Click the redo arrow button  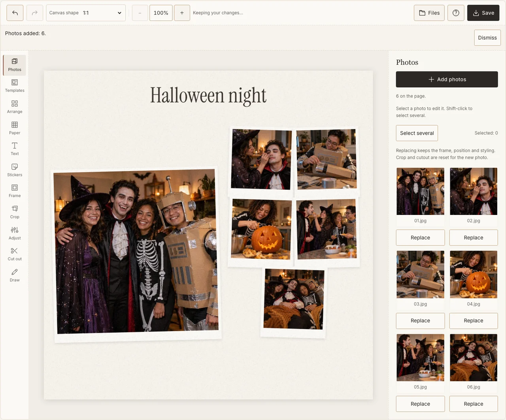(x=35, y=13)
